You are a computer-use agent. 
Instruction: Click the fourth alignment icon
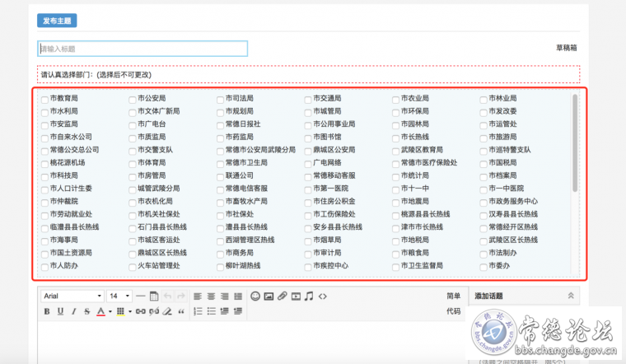[238, 296]
